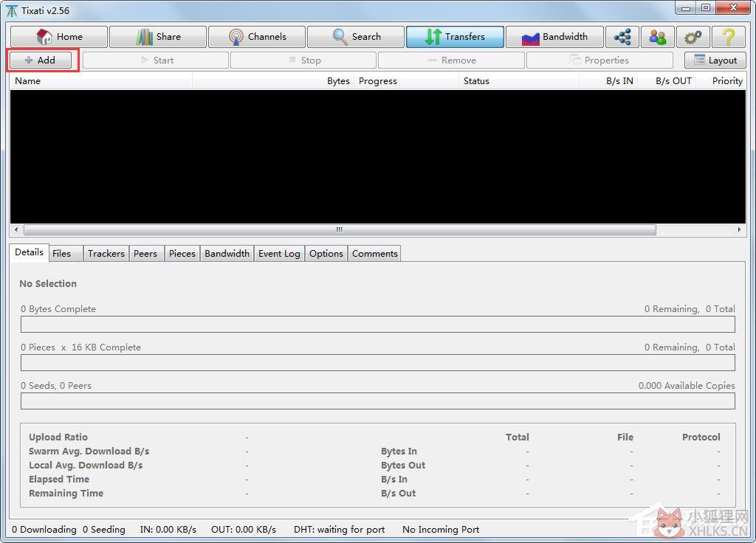Click the horizontal scrollbar left arrow

point(16,230)
